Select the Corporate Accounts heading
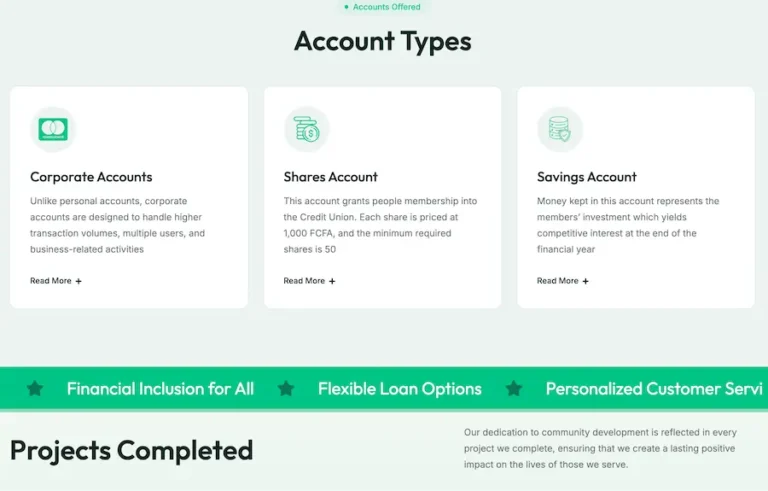The height and width of the screenshot is (491, 768). (91, 177)
